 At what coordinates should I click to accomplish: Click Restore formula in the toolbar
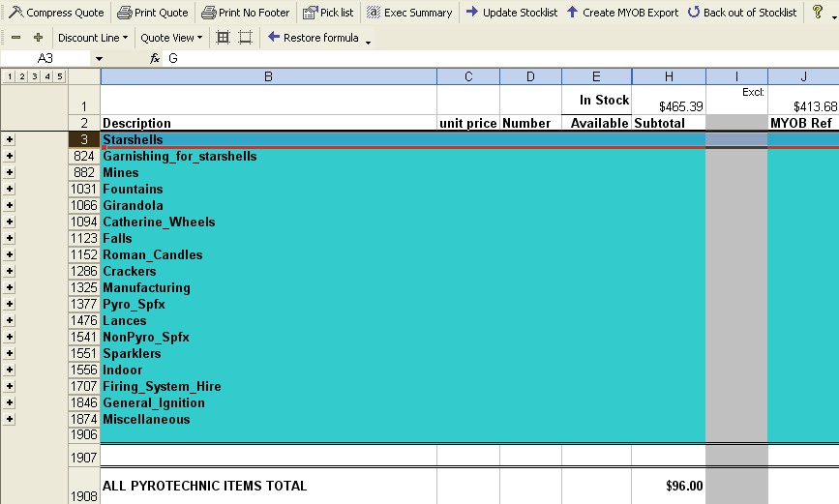tap(313, 38)
